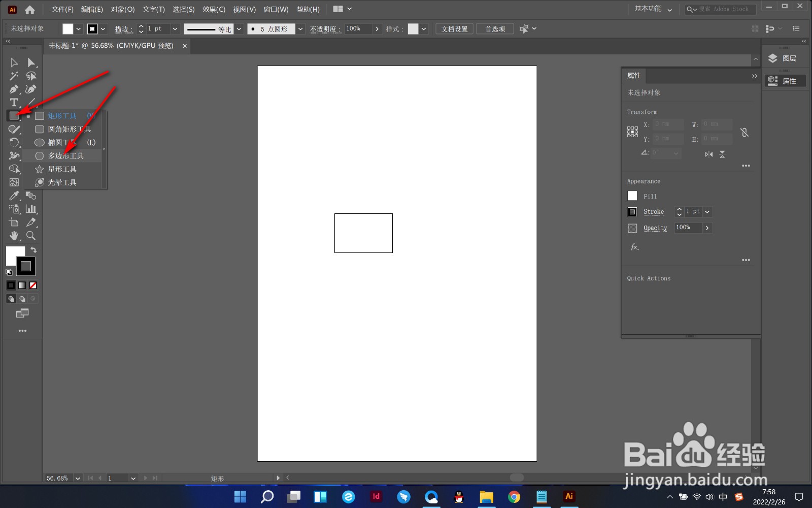Flip horizontally in Transform section

[709, 154]
